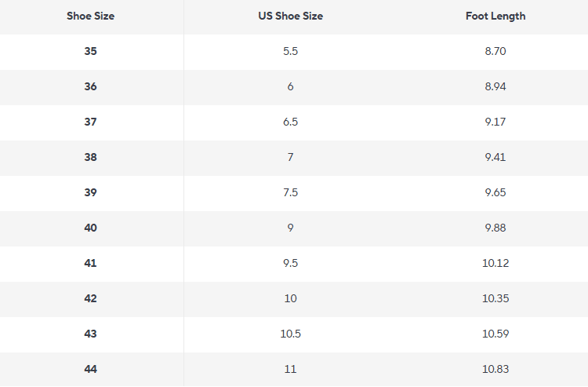
Task: Click the US Shoe Size header
Action: point(290,16)
